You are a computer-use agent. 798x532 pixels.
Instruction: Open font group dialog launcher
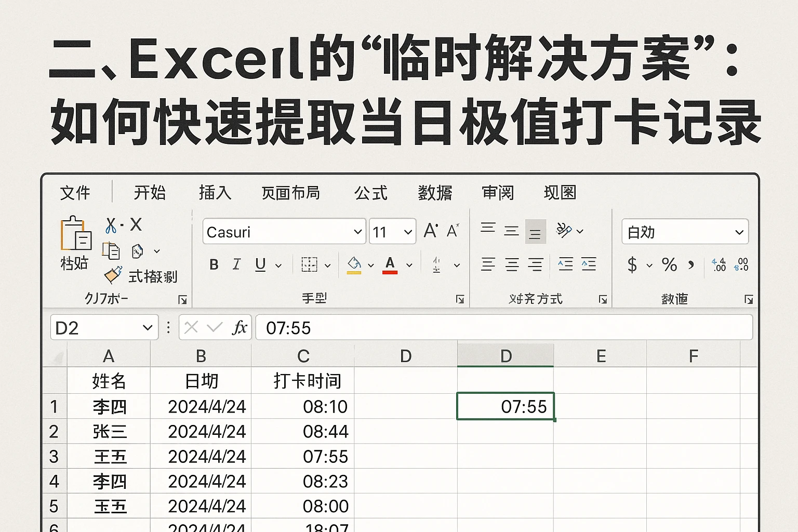460,299
